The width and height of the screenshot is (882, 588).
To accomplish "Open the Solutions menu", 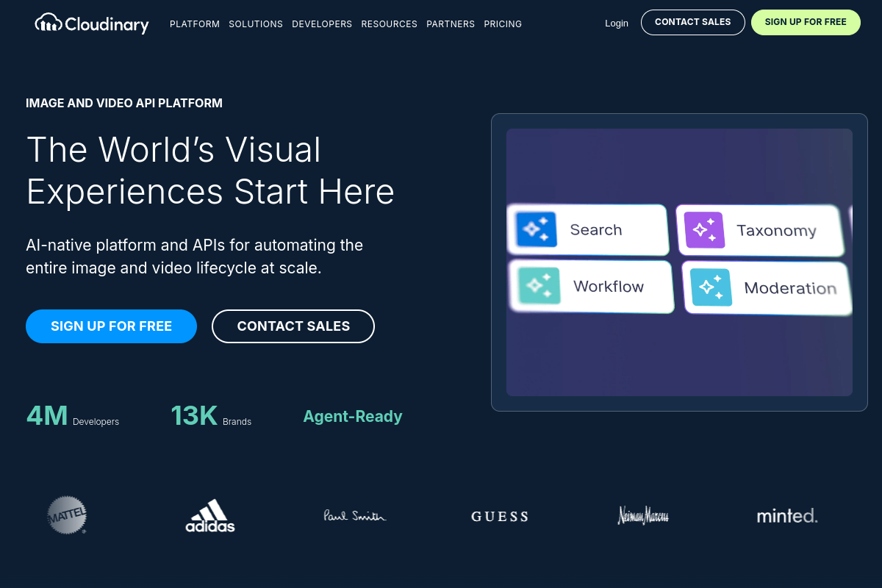I will click(256, 24).
